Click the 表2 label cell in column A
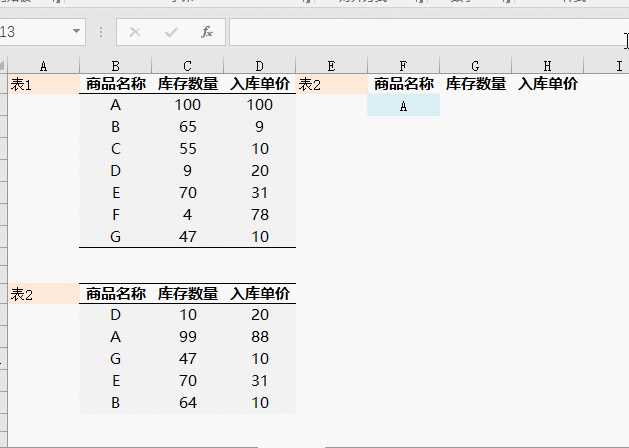The image size is (629, 448). pyautogui.click(x=43, y=294)
